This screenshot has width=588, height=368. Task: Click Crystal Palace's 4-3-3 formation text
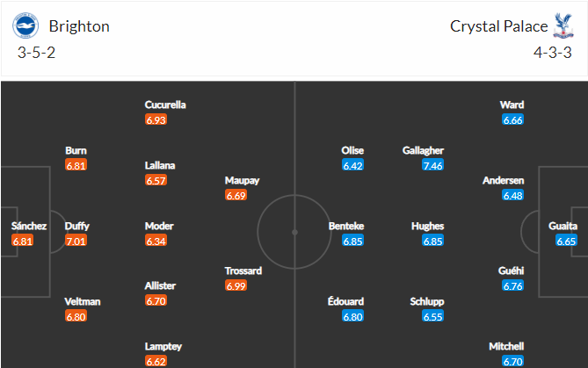(x=553, y=53)
